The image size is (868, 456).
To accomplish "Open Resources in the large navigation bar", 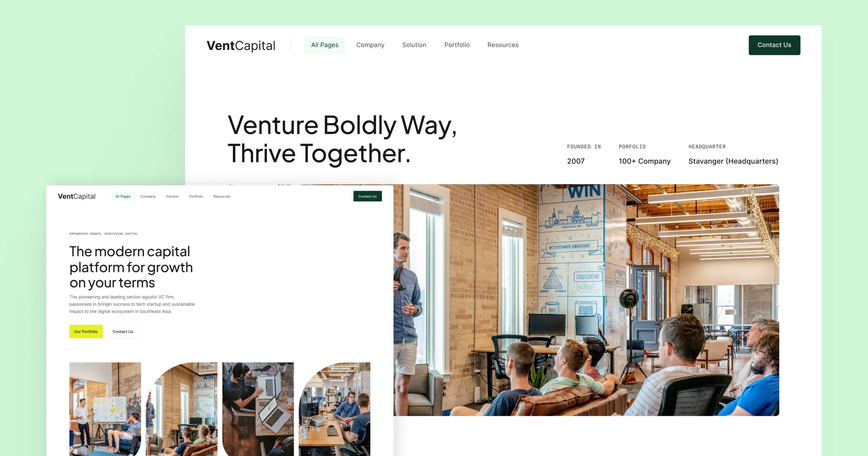I will [x=503, y=45].
